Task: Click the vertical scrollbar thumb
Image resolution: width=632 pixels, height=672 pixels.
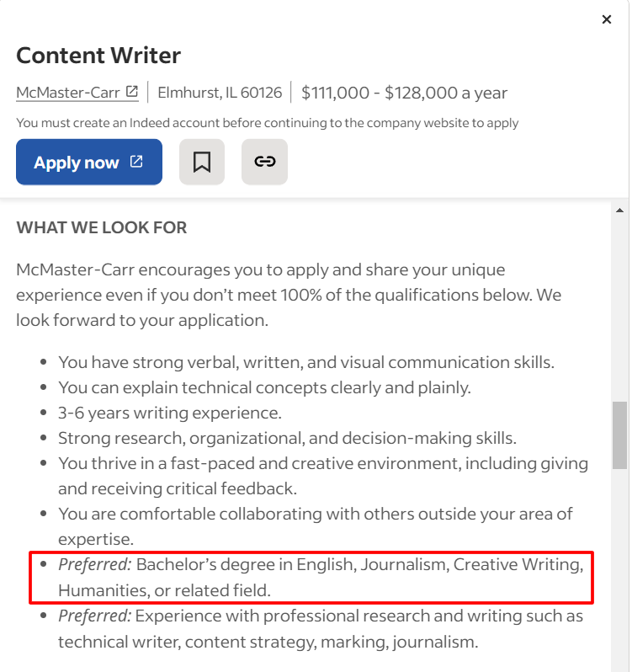Action: pyautogui.click(x=620, y=435)
